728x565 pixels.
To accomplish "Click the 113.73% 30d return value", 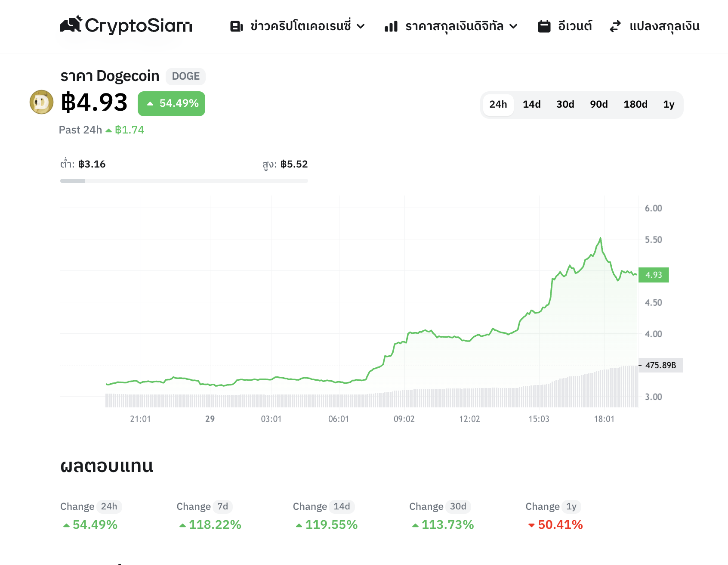I will tap(443, 525).
